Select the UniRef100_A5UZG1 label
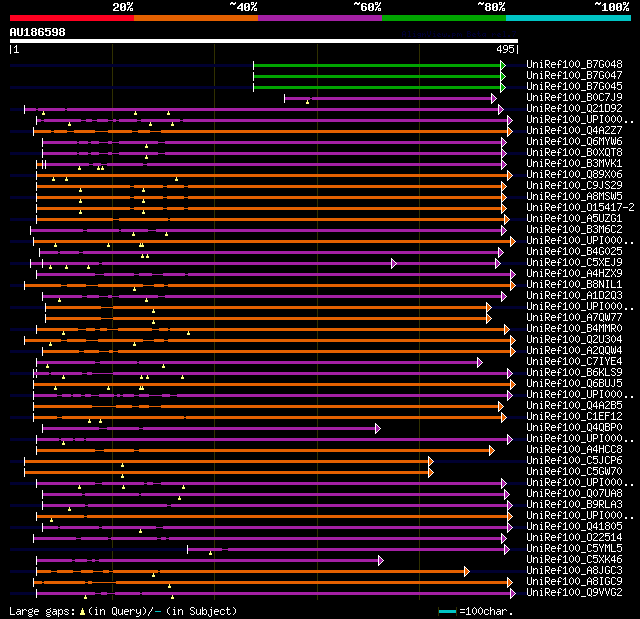Viewport: 640px width, 619px height. pos(574,219)
